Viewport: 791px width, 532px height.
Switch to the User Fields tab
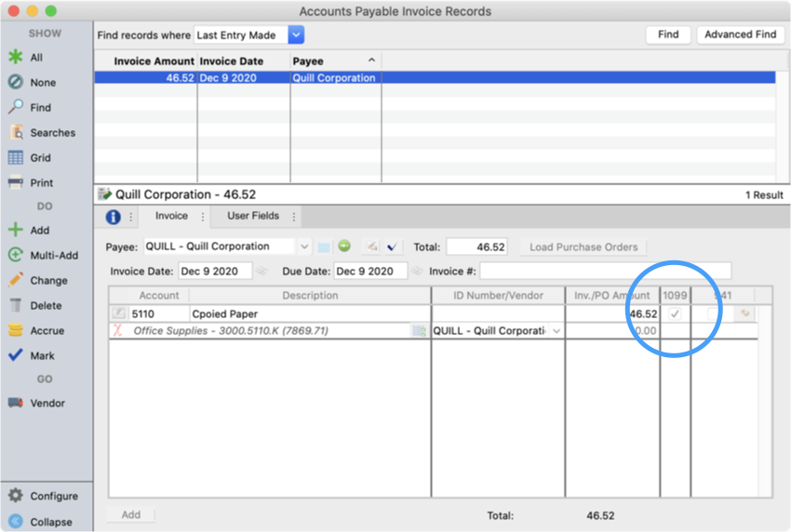point(253,216)
